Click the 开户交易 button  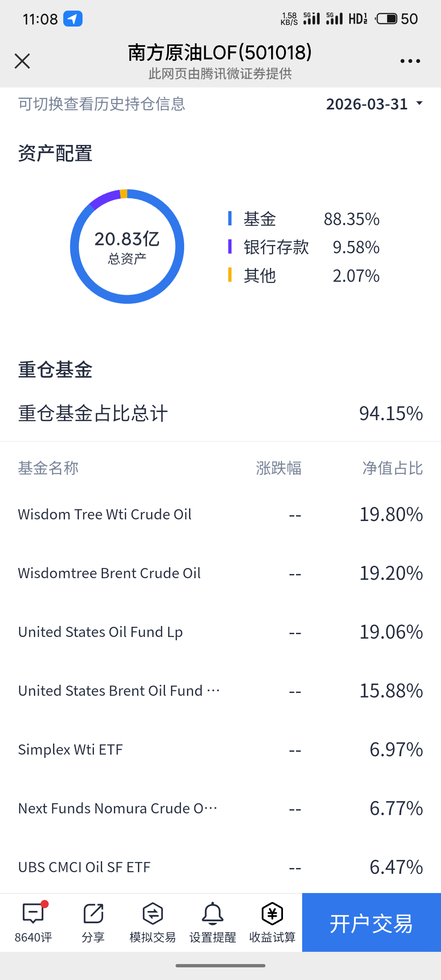point(372,922)
